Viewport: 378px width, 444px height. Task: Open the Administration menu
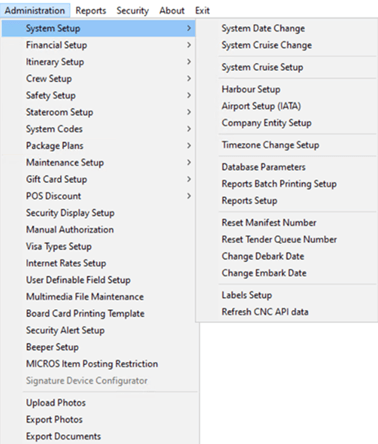(35, 10)
